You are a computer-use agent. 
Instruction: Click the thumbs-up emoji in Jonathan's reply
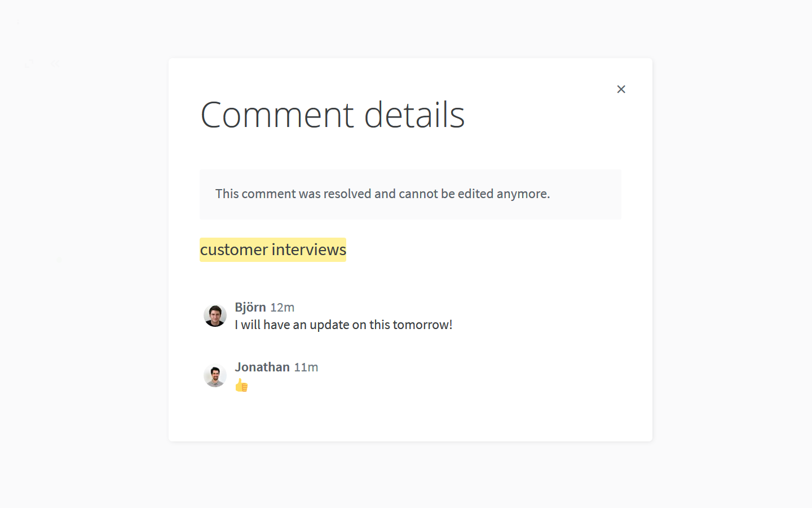[241, 385]
